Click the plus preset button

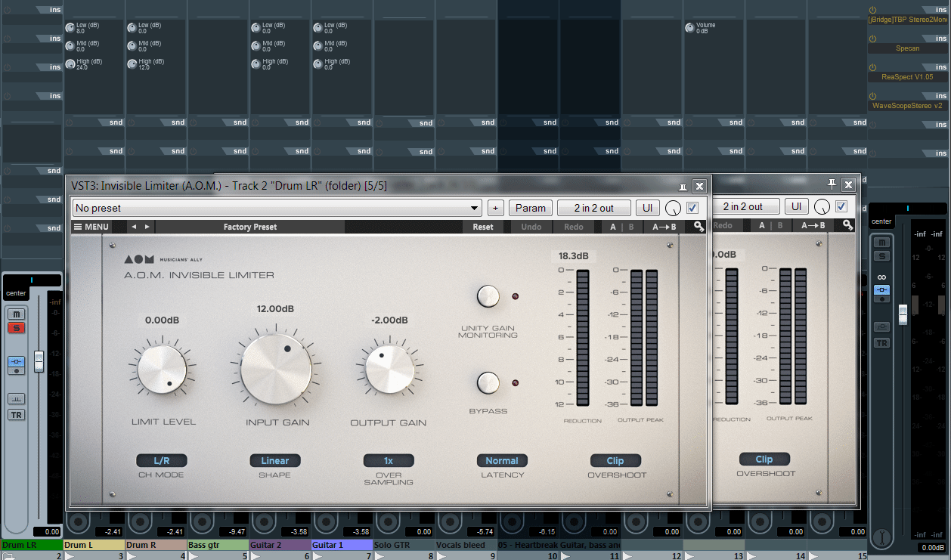tap(496, 208)
